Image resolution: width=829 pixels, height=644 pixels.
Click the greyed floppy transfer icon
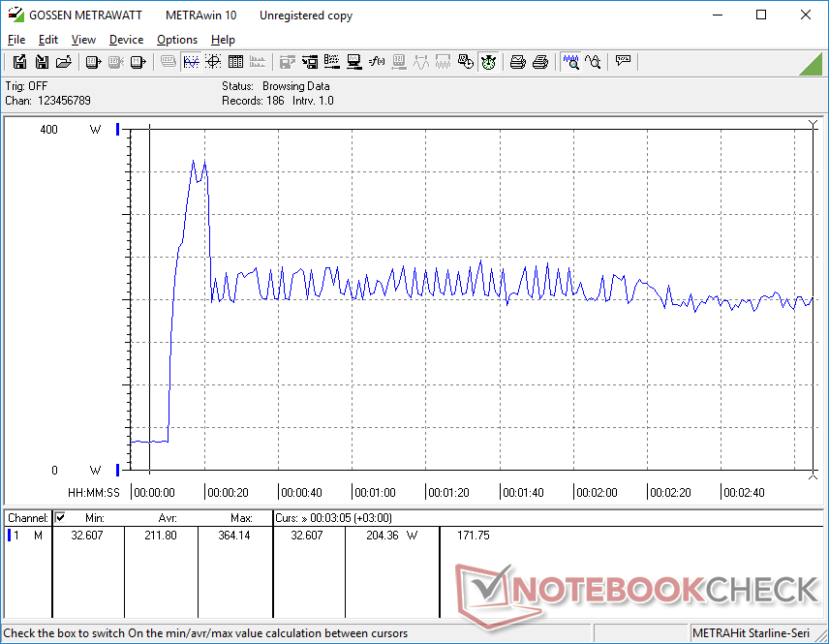pyautogui.click(x=287, y=62)
